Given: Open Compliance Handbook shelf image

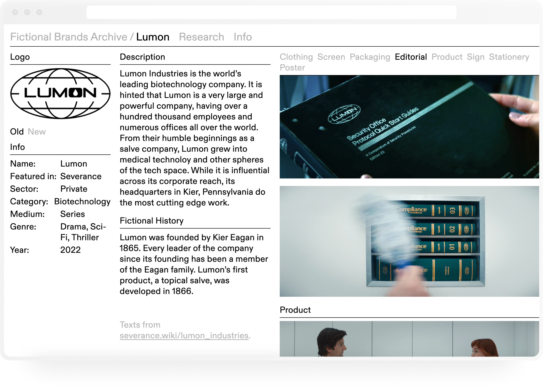Looking at the screenshot, I should pos(409,241).
